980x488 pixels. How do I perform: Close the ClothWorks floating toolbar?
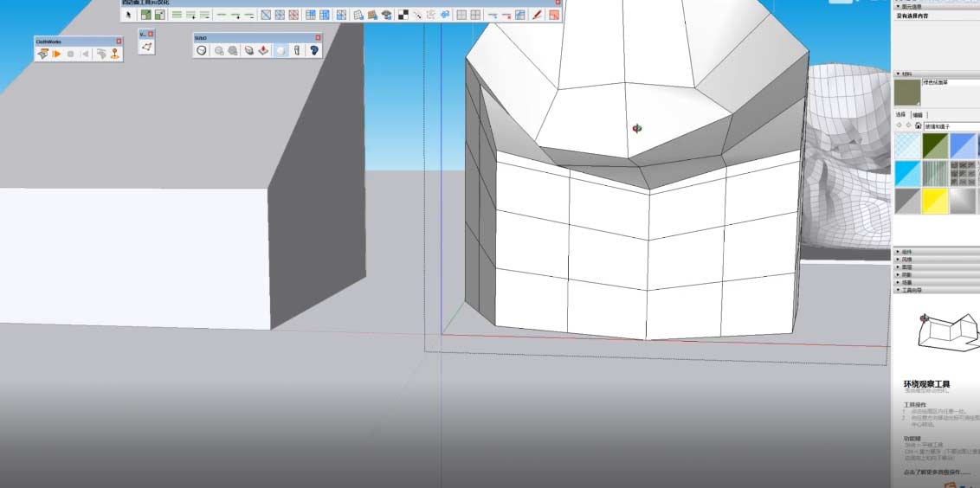119,41
